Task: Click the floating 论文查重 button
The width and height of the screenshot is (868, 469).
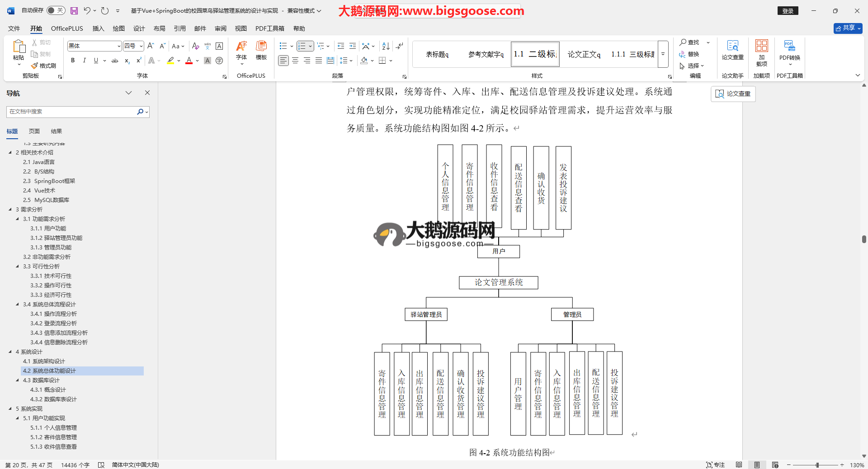Action: click(x=733, y=94)
